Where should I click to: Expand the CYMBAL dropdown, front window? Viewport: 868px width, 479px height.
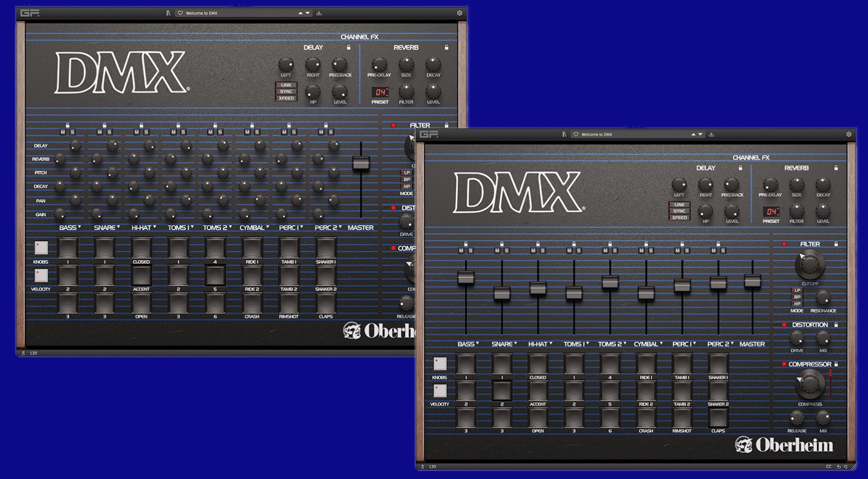tap(661, 343)
